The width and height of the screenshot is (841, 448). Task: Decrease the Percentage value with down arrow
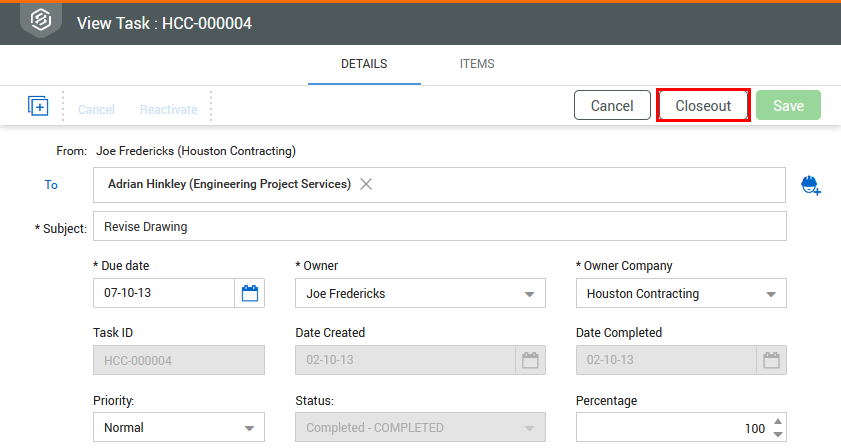(777, 435)
